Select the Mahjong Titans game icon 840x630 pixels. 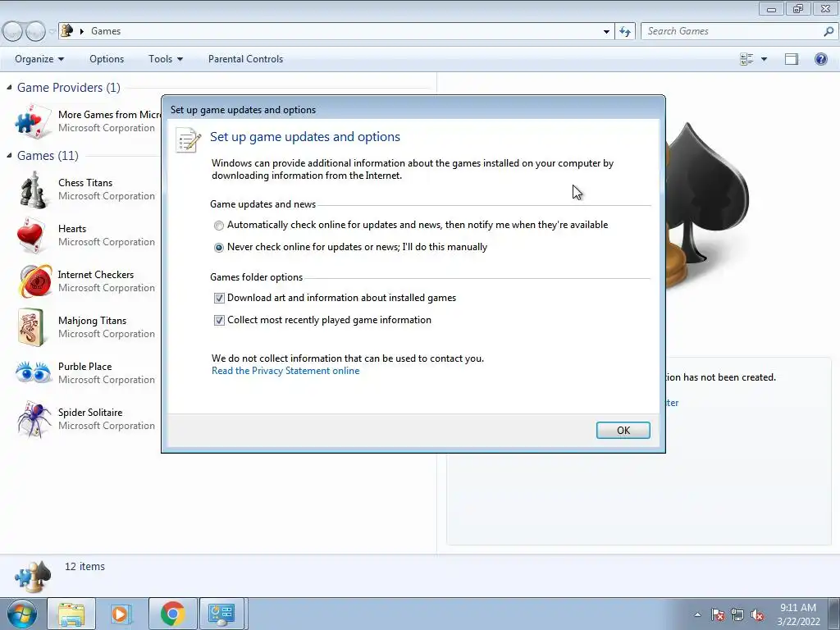click(x=31, y=326)
